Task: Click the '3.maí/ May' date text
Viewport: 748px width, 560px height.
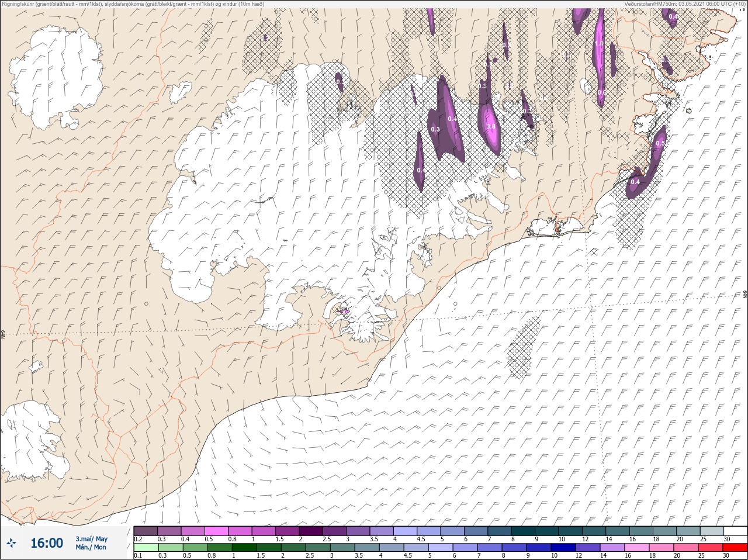Action: [91, 539]
